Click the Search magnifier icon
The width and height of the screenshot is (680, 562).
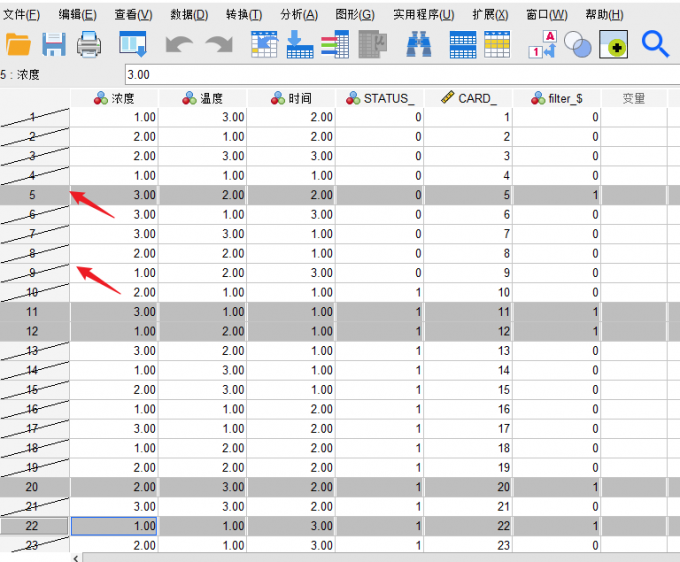pyautogui.click(x=655, y=44)
